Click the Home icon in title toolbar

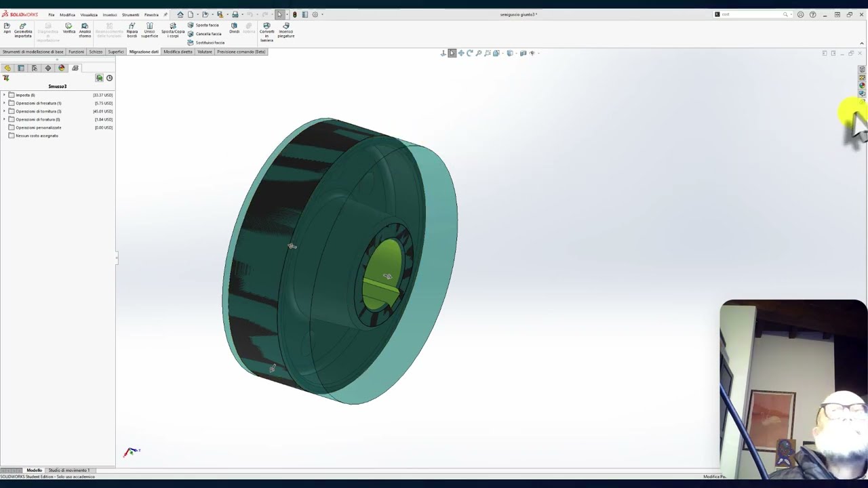[180, 14]
